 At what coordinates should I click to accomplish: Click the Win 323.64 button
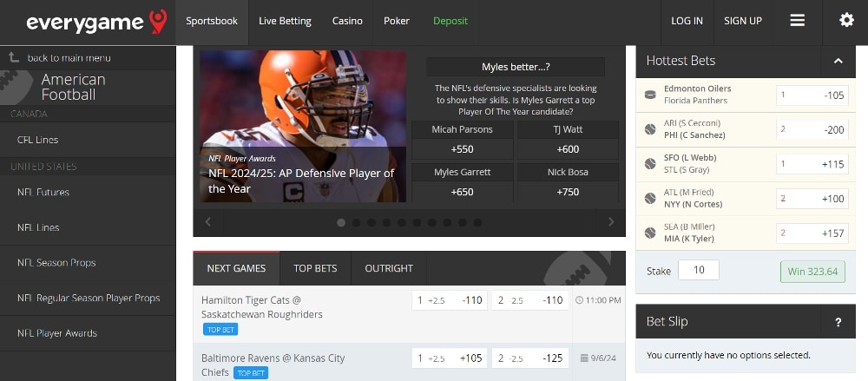(812, 272)
